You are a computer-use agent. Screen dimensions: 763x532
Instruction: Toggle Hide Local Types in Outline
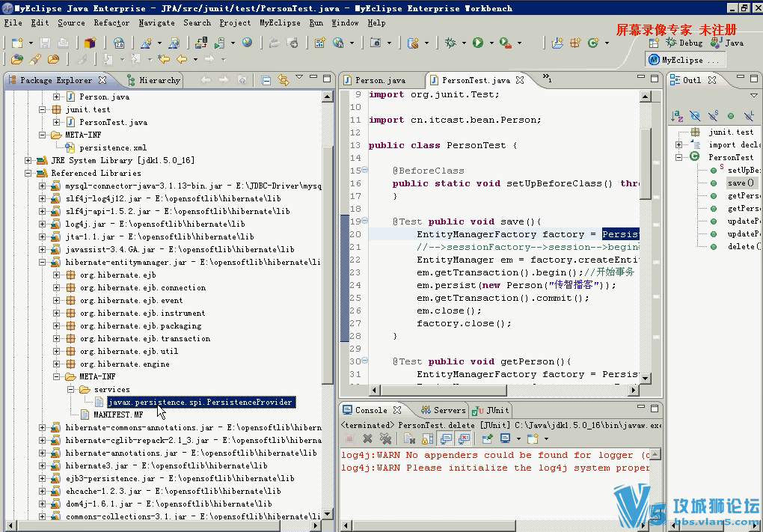(x=748, y=116)
